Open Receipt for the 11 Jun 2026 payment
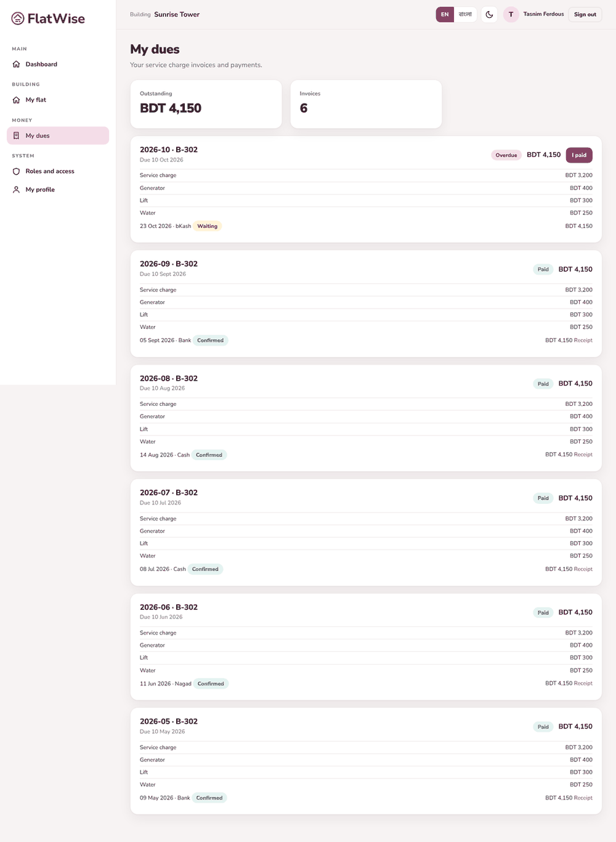The image size is (616, 842). tap(583, 683)
